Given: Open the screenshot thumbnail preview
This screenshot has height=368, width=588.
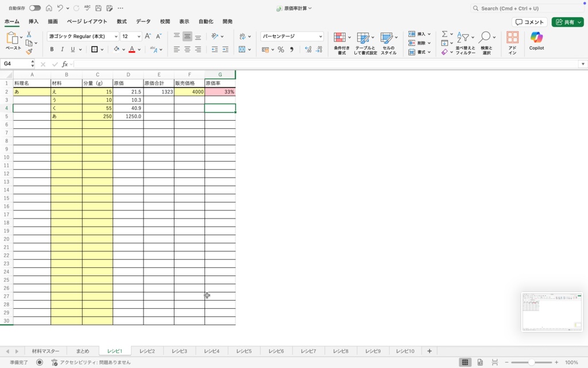Looking at the screenshot, I should 552,312.
